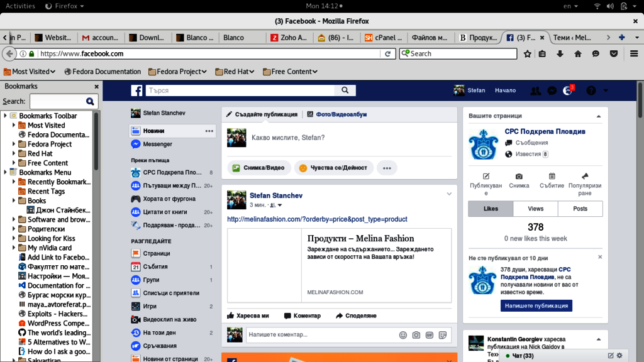Open Wi-Fi network indicator in top bar
This screenshot has width=644, height=362.
[x=597, y=6]
